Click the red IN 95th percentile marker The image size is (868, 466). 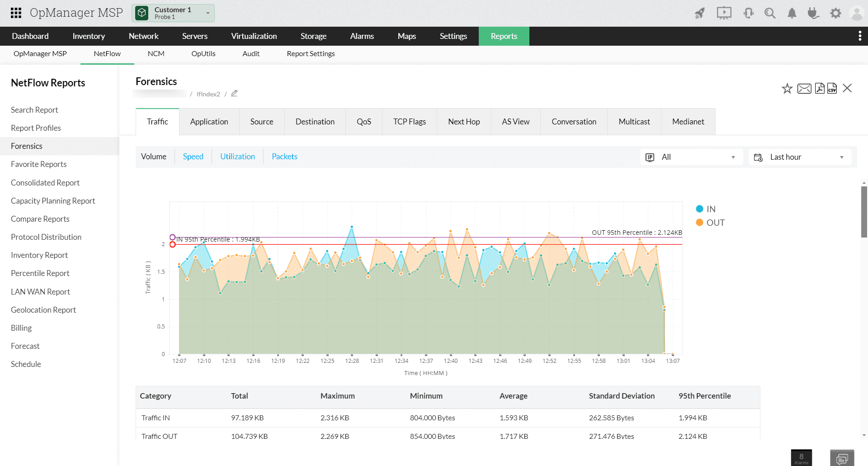(x=173, y=245)
